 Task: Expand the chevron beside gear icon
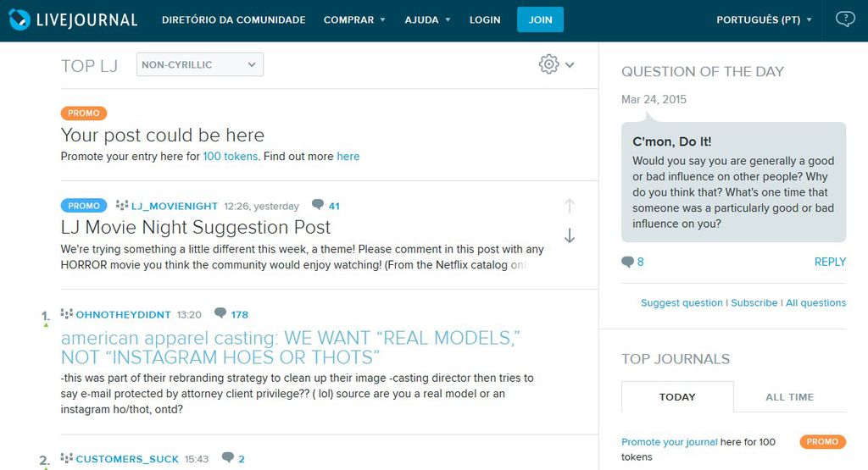[x=570, y=65]
